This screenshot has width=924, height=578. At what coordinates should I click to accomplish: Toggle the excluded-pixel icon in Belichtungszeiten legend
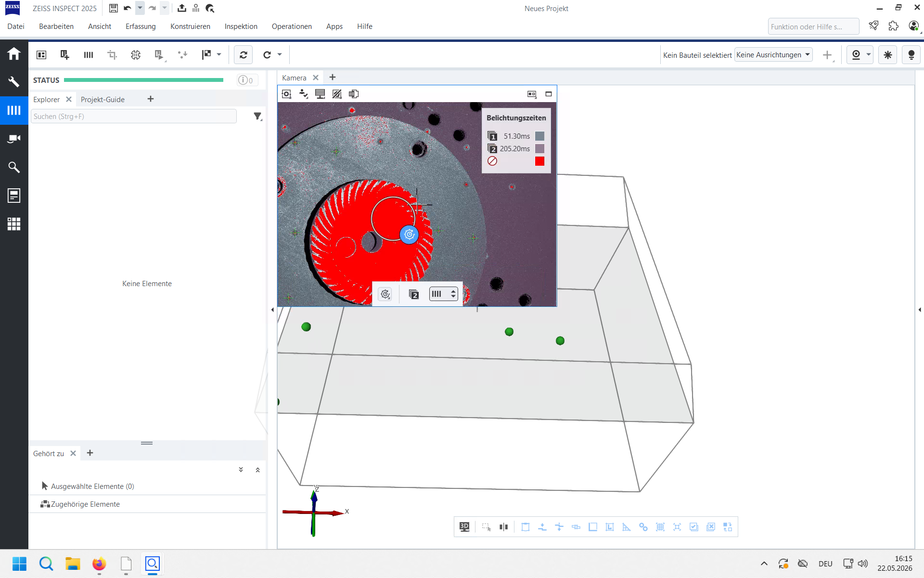coord(492,161)
